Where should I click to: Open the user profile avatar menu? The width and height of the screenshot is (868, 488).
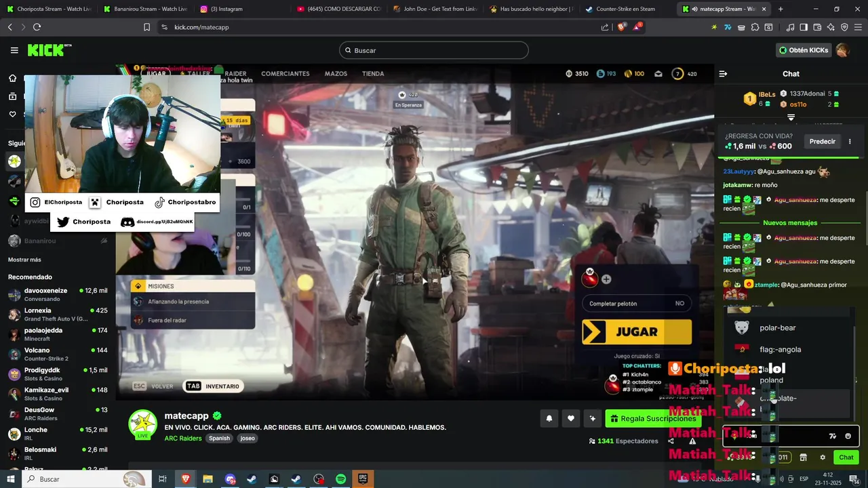(842, 50)
